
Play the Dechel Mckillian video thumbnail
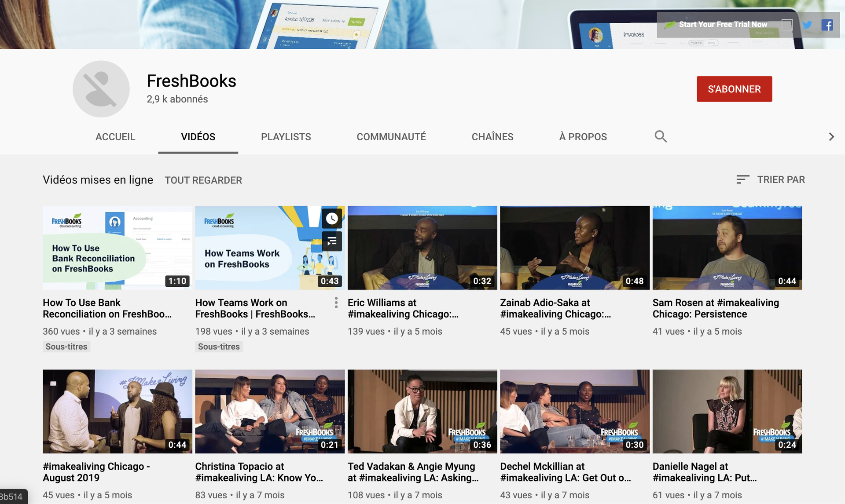point(575,411)
